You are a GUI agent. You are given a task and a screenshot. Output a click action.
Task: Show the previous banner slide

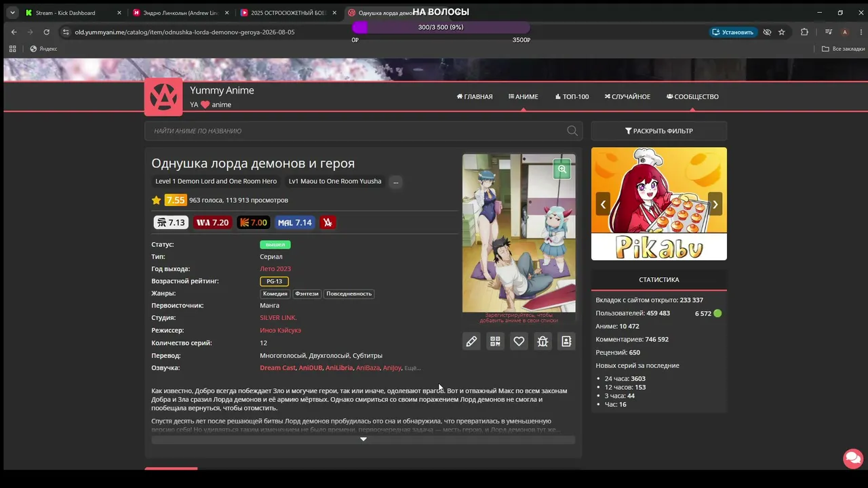(603, 204)
